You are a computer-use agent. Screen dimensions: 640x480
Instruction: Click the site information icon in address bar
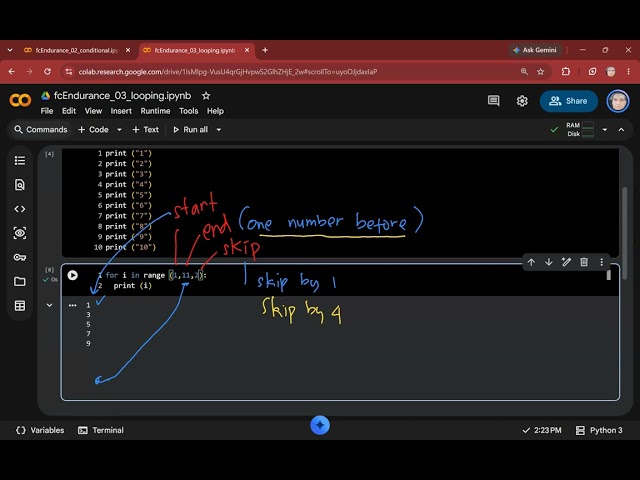(69, 72)
